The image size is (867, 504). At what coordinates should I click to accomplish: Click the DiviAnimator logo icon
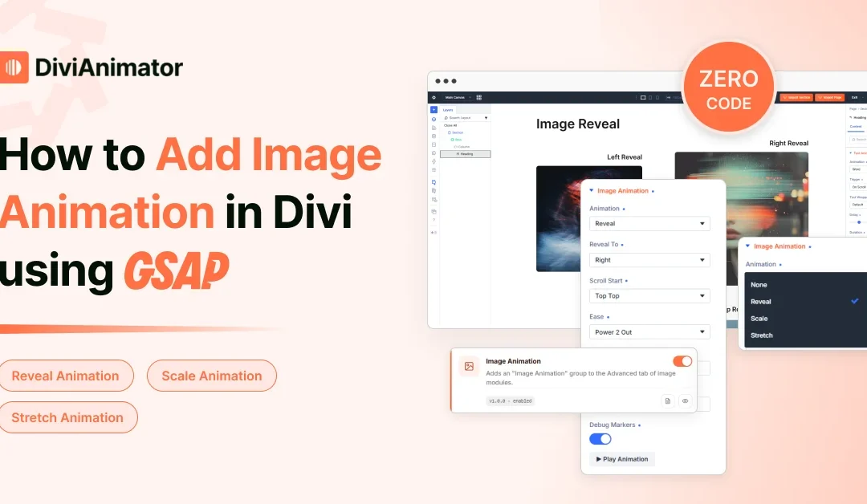coord(14,67)
